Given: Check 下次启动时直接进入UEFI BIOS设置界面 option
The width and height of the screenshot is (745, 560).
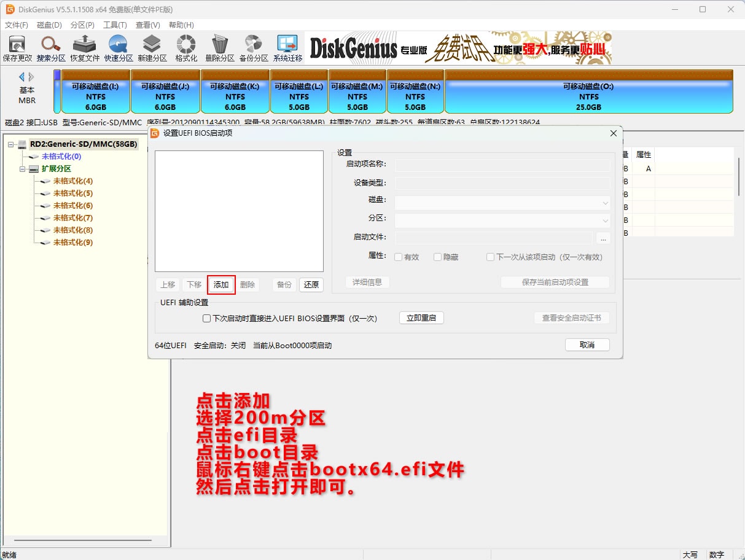Looking at the screenshot, I should click(207, 319).
